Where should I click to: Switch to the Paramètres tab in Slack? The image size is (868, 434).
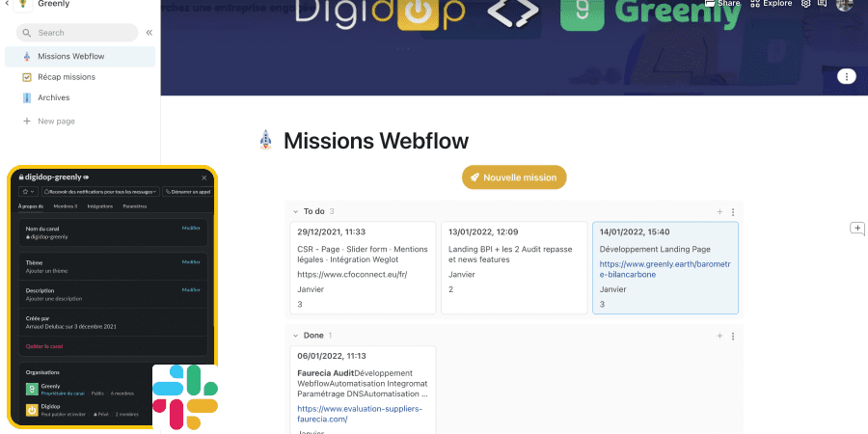[x=135, y=206]
